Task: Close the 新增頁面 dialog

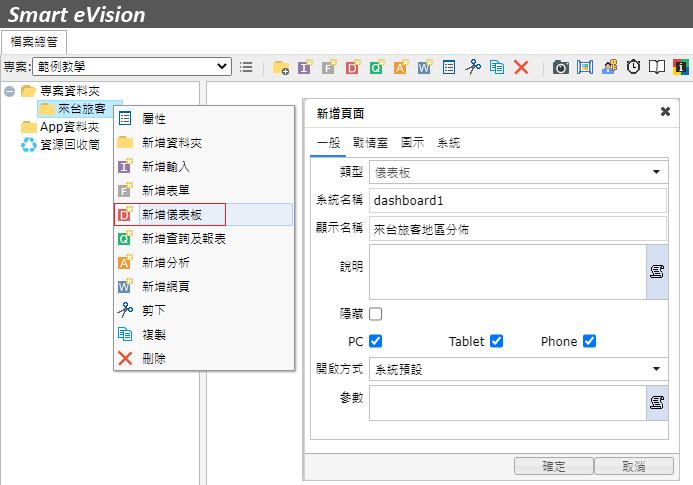Action: coord(665,112)
